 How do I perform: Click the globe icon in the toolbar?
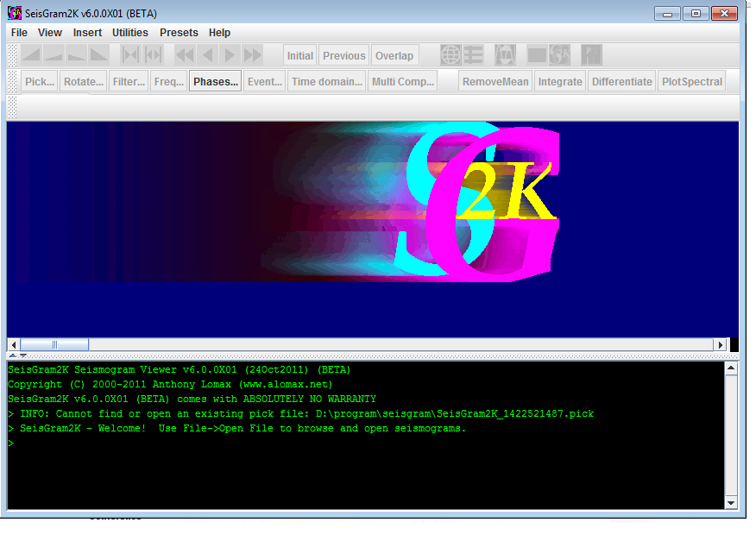pos(450,55)
